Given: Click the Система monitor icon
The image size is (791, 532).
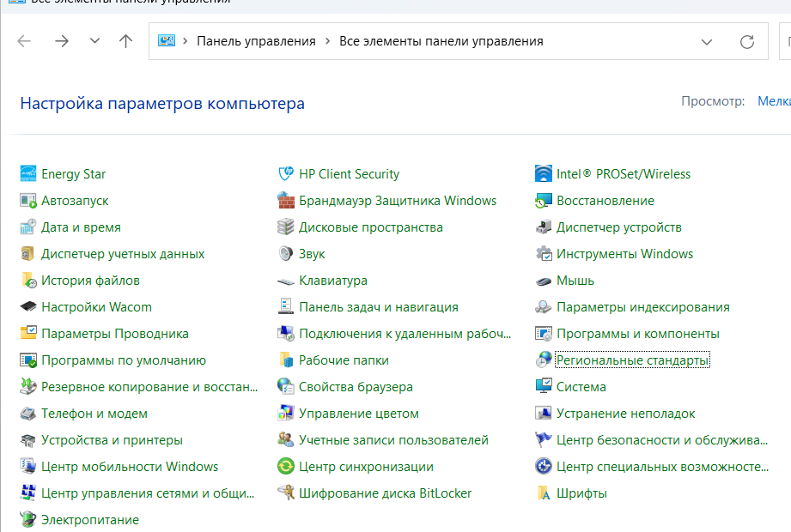Looking at the screenshot, I should tap(544, 387).
